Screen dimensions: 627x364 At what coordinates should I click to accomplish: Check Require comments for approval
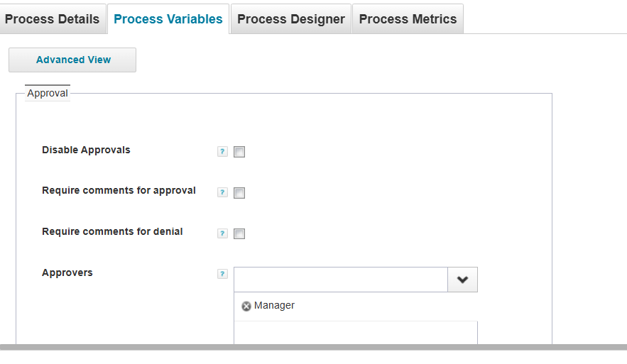click(x=239, y=193)
